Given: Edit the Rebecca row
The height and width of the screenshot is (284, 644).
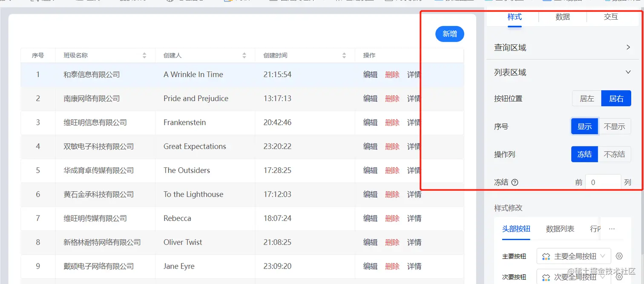Looking at the screenshot, I should (x=370, y=218).
